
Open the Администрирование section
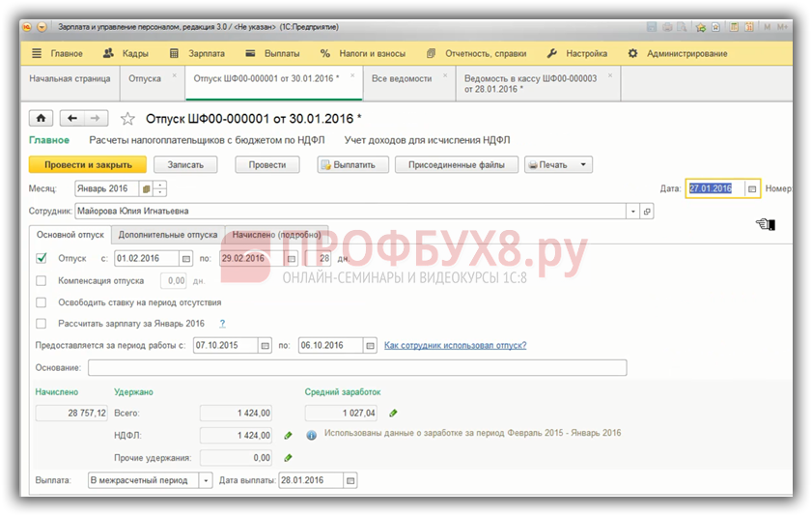tap(678, 53)
